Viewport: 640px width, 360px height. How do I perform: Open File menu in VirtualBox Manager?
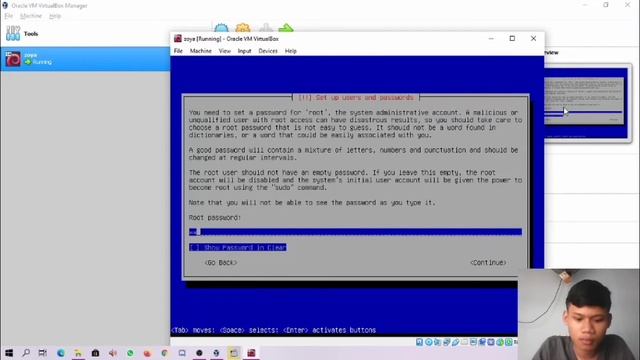[x=9, y=16]
